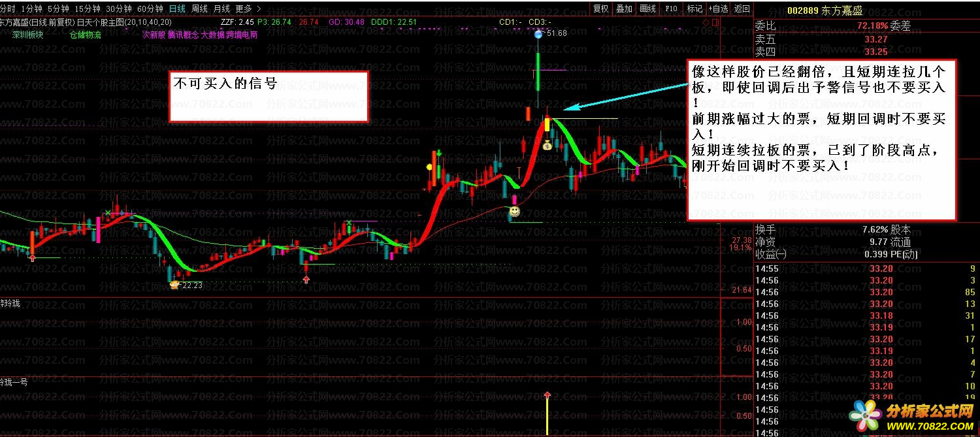This screenshot has height=437, width=980.
Task: Click the money bag marker on chart
Action: (547, 146)
